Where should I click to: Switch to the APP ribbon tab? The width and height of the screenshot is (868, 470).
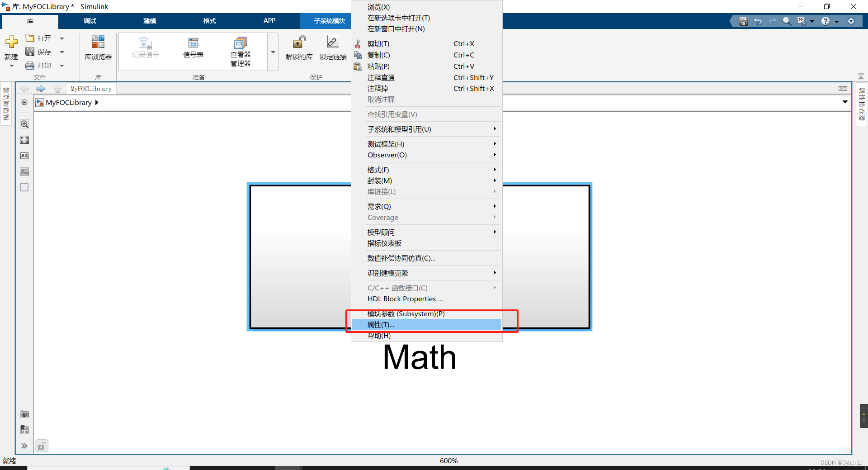[x=269, y=21]
